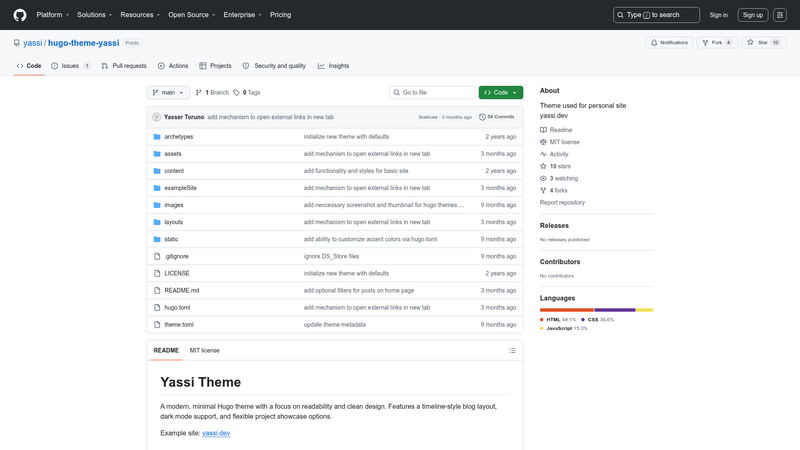
Task: Open the 54 Commits history link
Action: tap(496, 117)
